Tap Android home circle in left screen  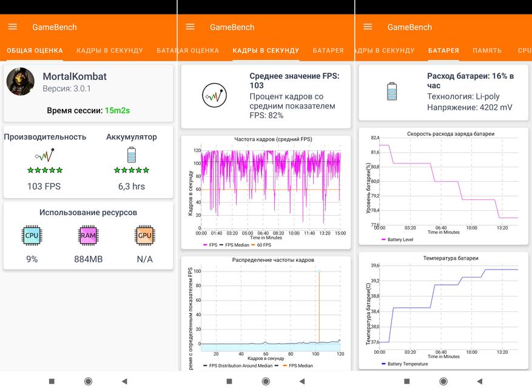click(88, 382)
